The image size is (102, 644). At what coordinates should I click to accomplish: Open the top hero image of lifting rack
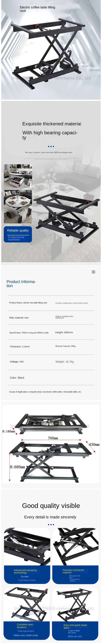pos(51,50)
